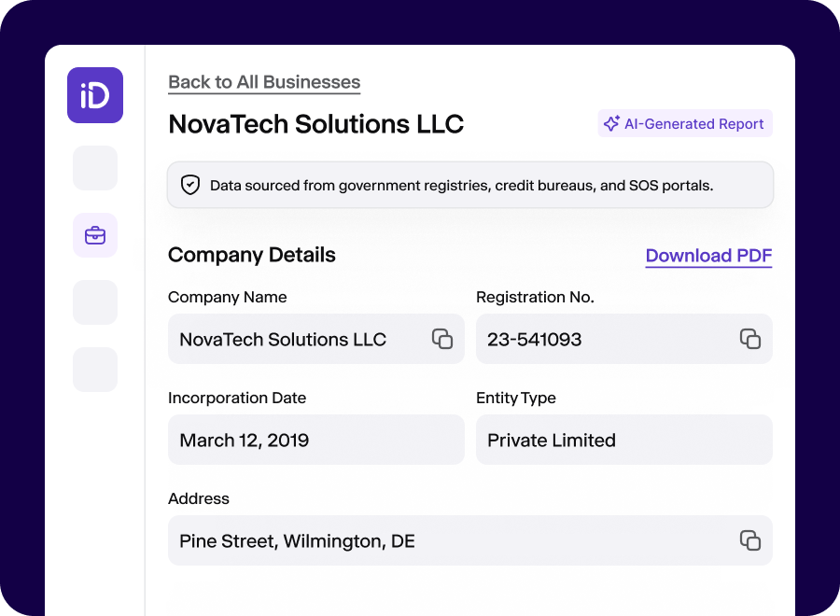Select the second sidebar navigation icon

click(94, 168)
